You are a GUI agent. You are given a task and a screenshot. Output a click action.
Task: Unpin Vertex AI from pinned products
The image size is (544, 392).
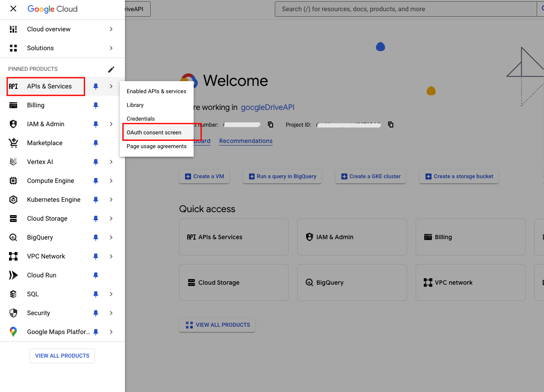click(x=96, y=162)
